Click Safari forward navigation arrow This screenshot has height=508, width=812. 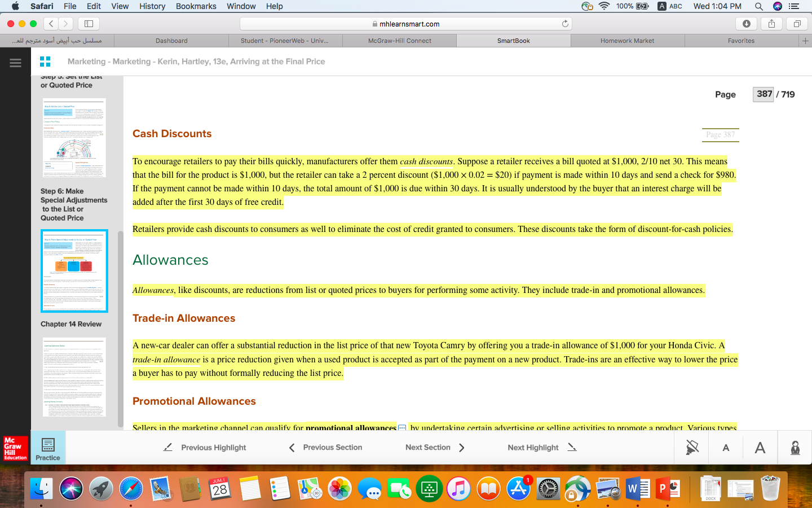point(66,24)
